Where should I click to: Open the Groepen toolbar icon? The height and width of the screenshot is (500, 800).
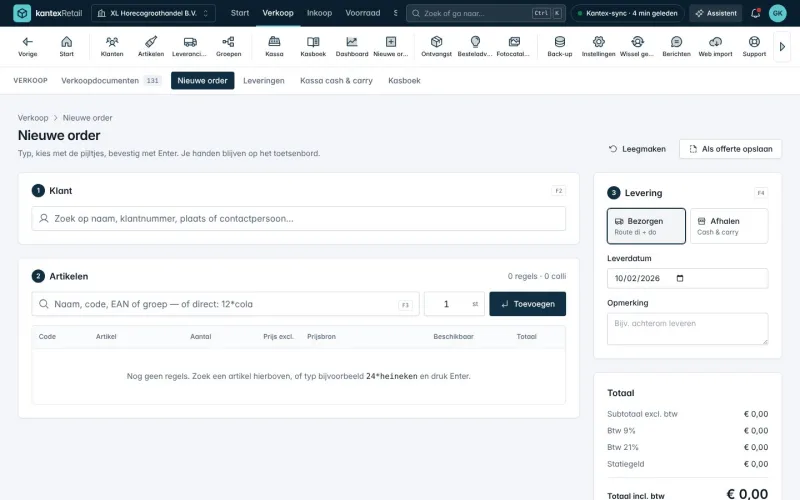tap(229, 46)
